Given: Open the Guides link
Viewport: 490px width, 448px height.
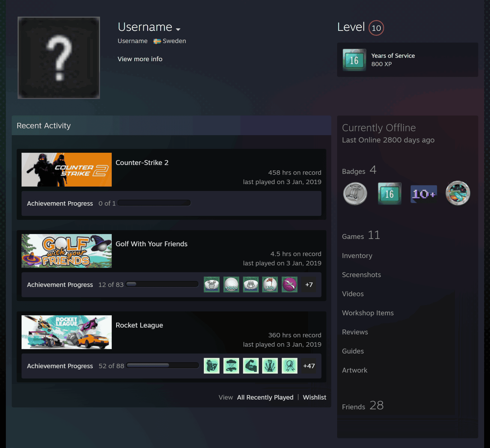Looking at the screenshot, I should [353, 351].
